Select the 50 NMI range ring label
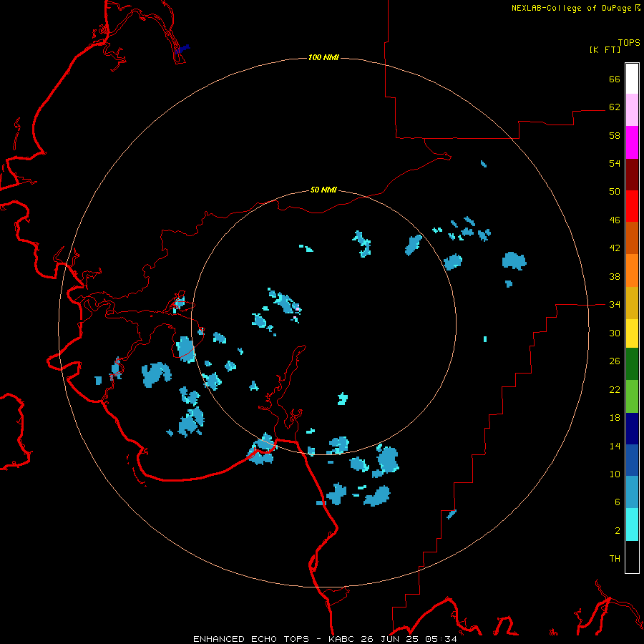This screenshot has height=644, width=644. pyautogui.click(x=323, y=190)
